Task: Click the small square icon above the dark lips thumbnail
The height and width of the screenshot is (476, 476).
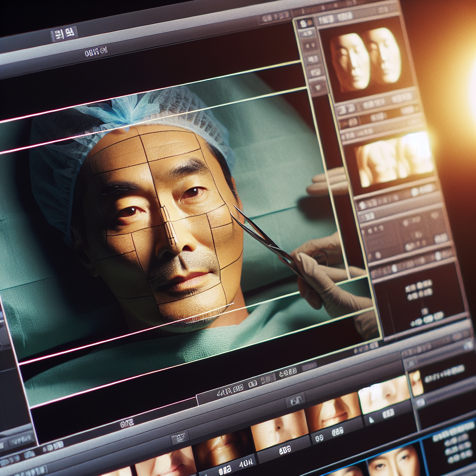Action: (180, 438)
